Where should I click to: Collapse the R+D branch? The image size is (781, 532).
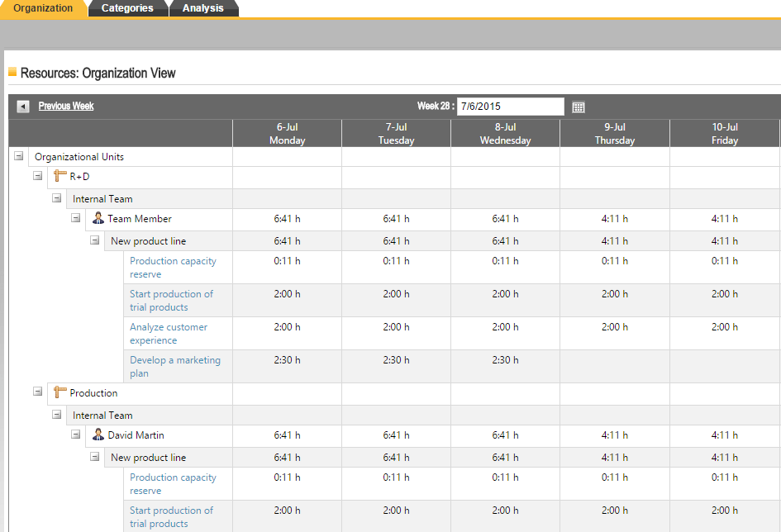pos(37,176)
